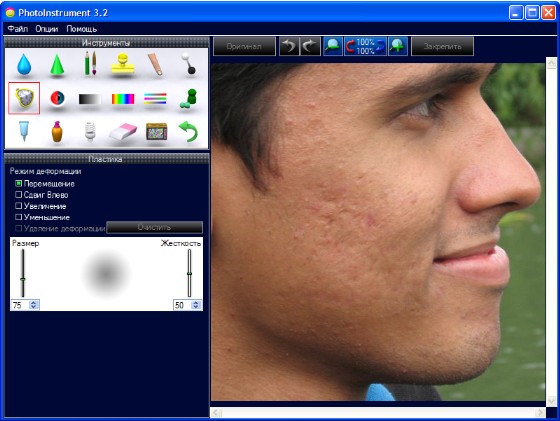Screen dimensions: 560x421
Task: Click the zoom-in magnifier toolbar button
Action: [398, 46]
